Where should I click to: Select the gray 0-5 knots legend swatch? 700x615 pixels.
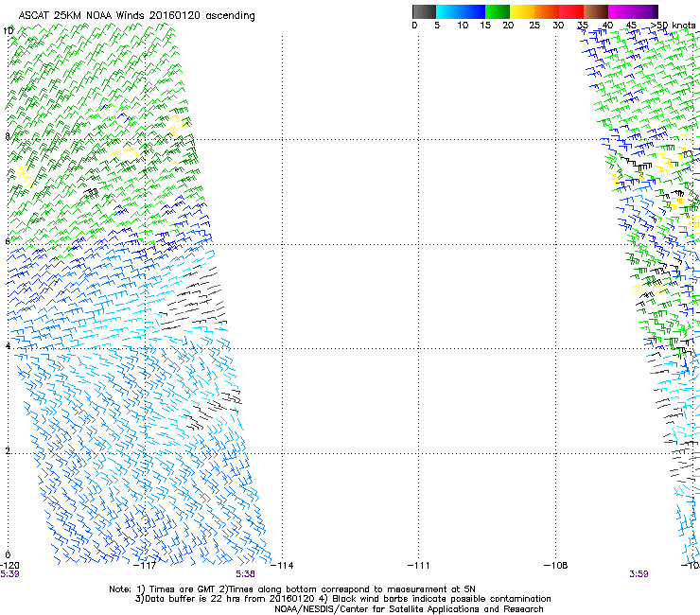[x=424, y=11]
